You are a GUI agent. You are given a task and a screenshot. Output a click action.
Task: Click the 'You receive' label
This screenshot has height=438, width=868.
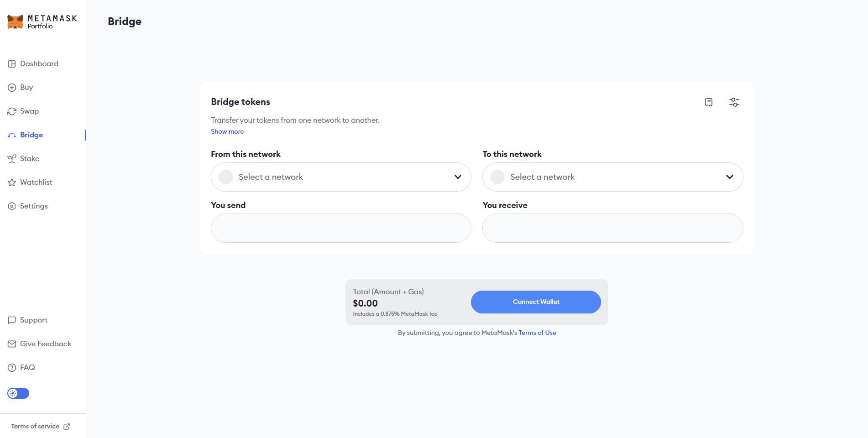(505, 205)
